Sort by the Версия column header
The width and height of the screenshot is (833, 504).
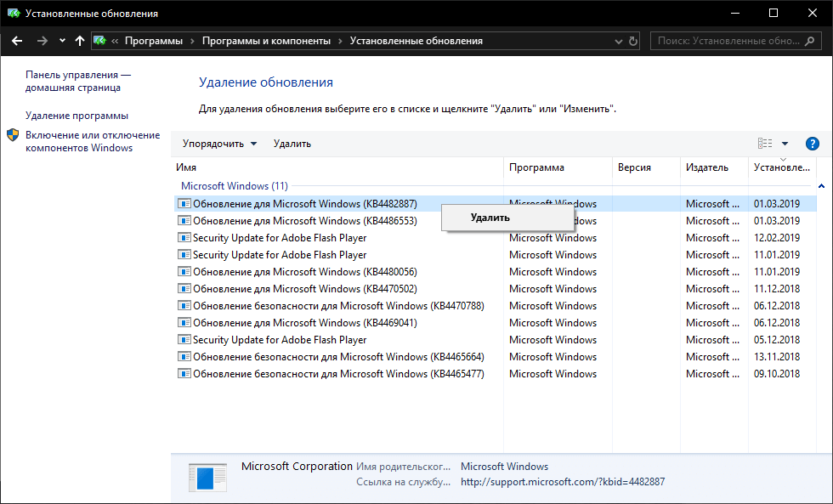(x=646, y=167)
